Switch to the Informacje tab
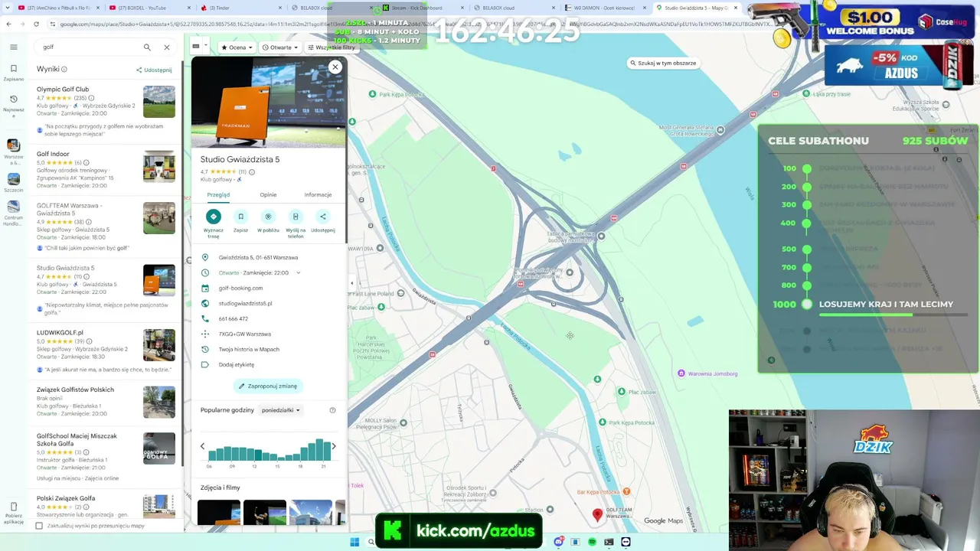Image resolution: width=980 pixels, height=551 pixels. (318, 195)
